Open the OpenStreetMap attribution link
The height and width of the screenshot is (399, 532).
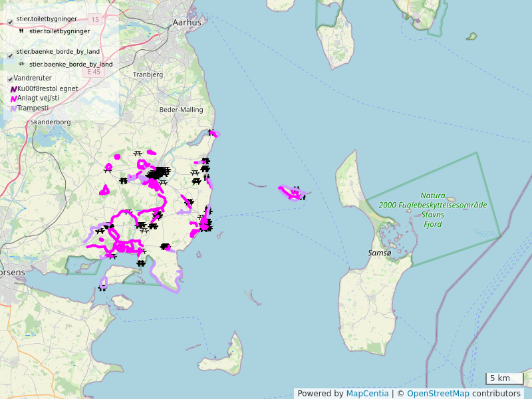439,394
